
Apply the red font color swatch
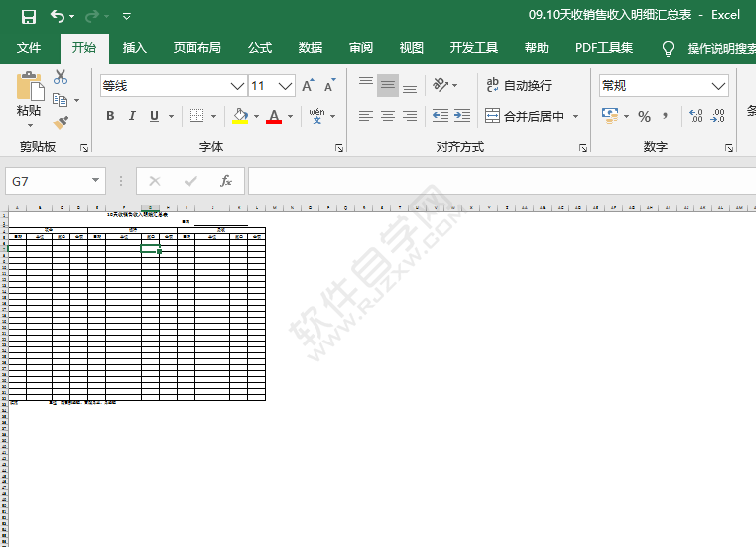click(x=274, y=117)
